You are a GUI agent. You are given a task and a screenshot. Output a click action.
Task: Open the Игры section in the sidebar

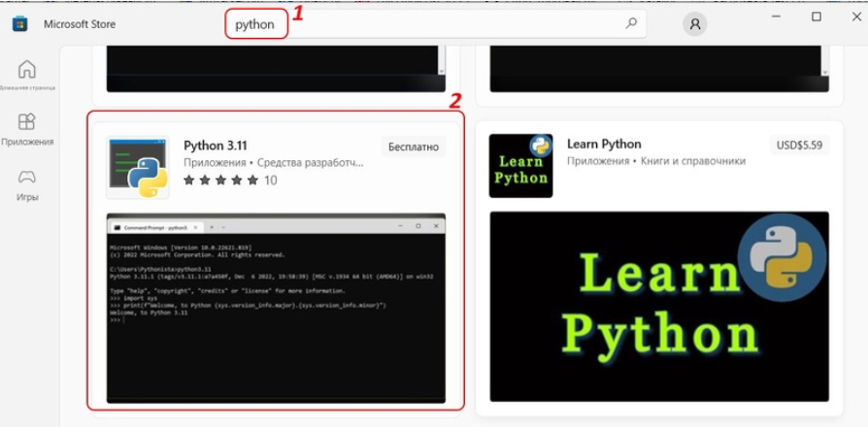27,185
